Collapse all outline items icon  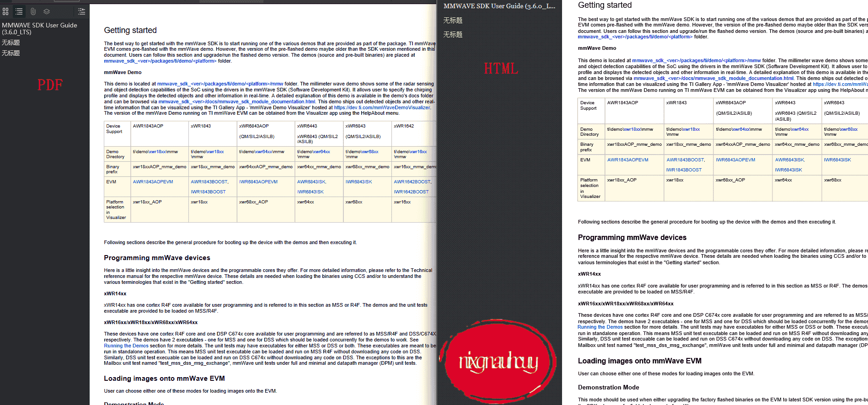[81, 11]
